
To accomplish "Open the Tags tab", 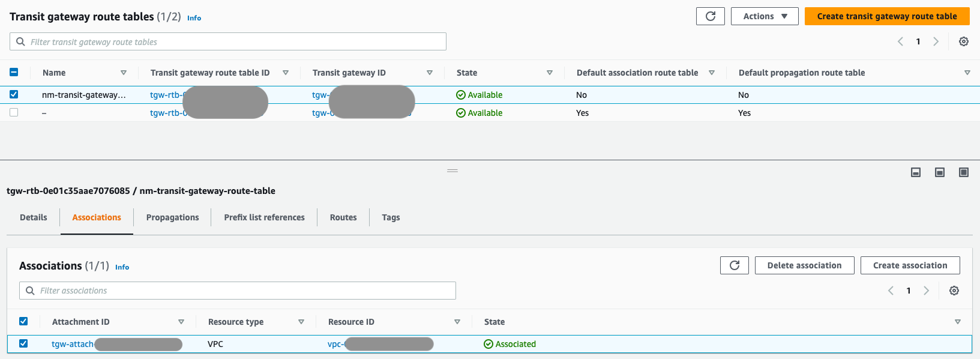I will 391,217.
